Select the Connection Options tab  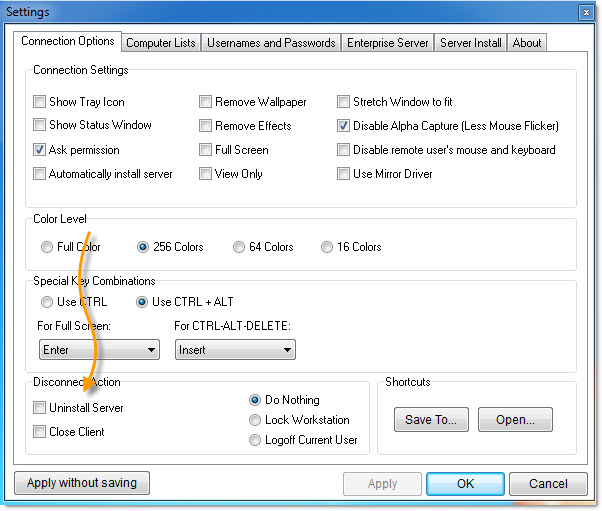[68, 41]
